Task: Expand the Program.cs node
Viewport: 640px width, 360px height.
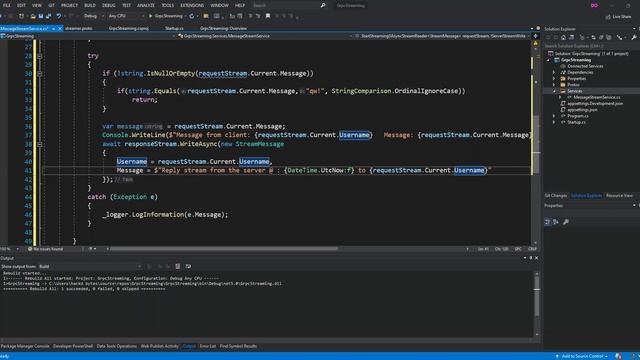Action: click(x=554, y=116)
